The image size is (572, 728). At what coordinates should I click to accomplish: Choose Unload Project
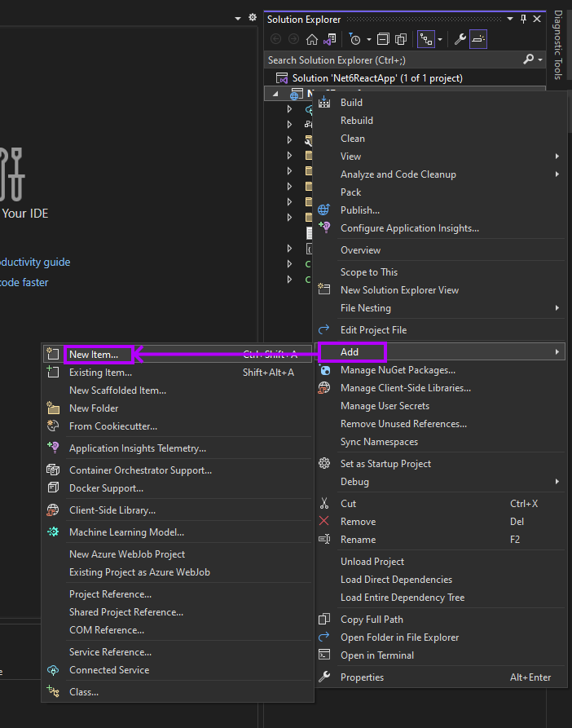(x=372, y=562)
